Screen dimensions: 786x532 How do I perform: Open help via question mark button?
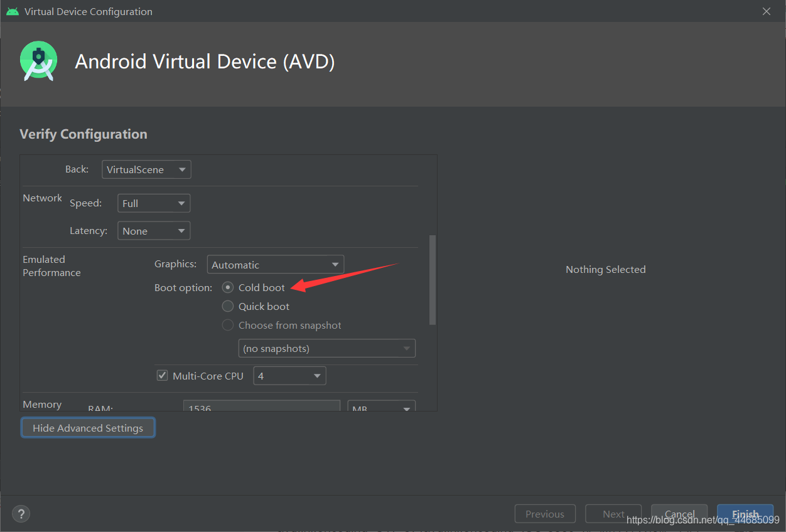(21, 514)
